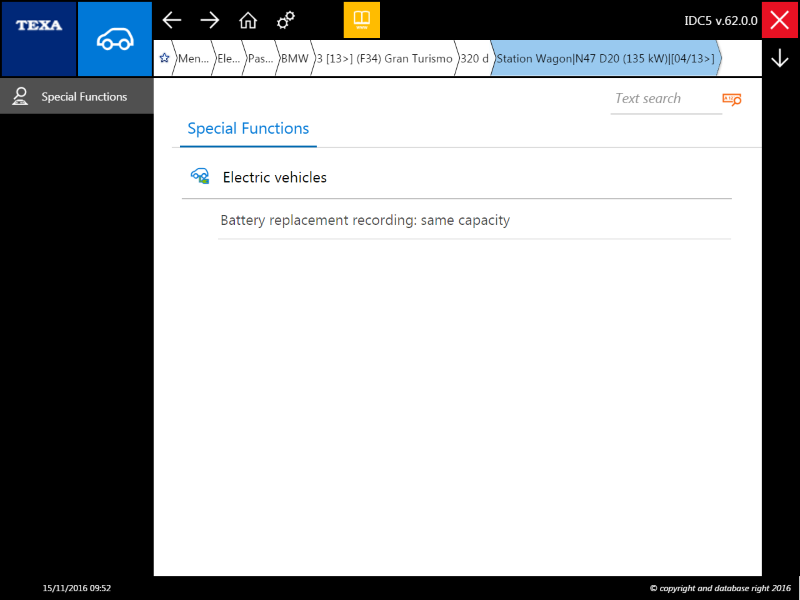The image size is (800, 600).
Task: Expand the breadcrumb down arrow
Action: point(780,58)
